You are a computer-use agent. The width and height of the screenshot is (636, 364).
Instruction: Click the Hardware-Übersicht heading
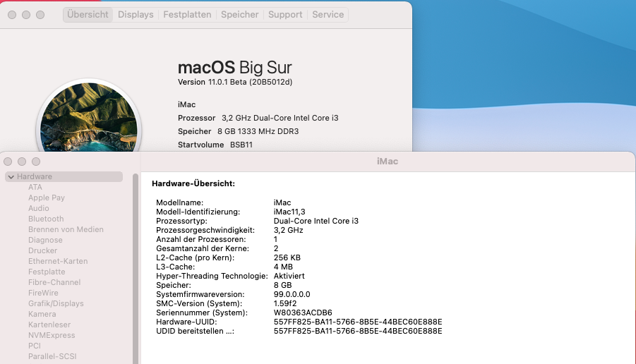tap(193, 183)
